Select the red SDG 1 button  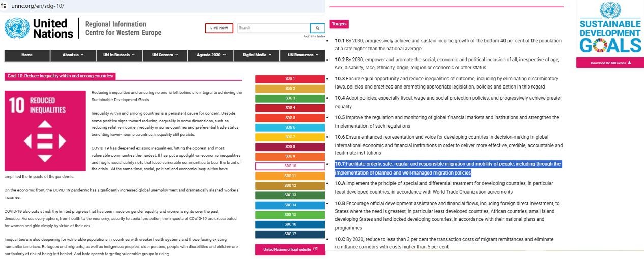[x=290, y=79]
